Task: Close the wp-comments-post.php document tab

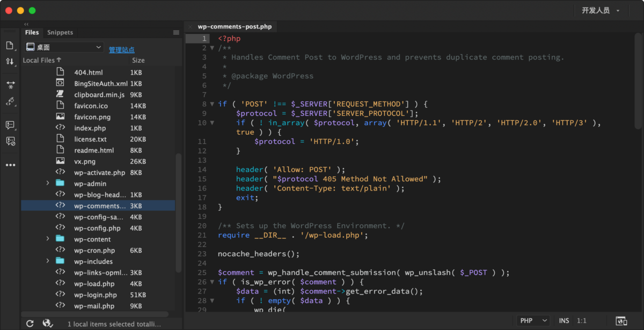Action: 191,27
